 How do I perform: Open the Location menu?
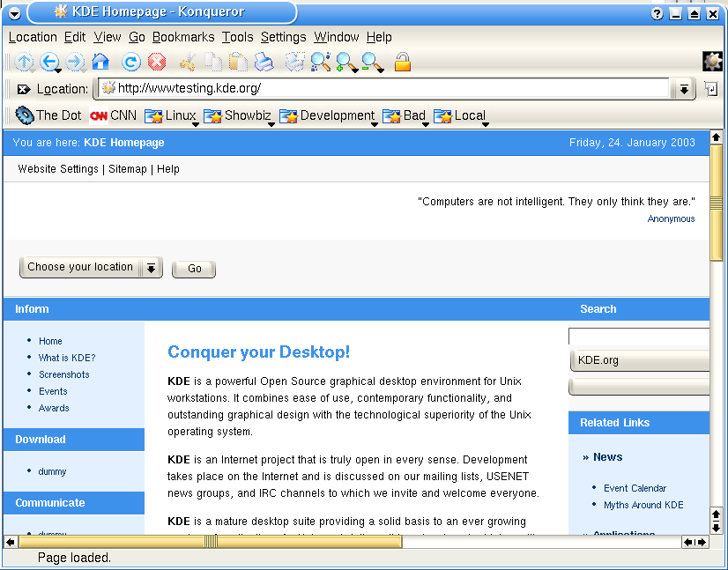pos(33,37)
